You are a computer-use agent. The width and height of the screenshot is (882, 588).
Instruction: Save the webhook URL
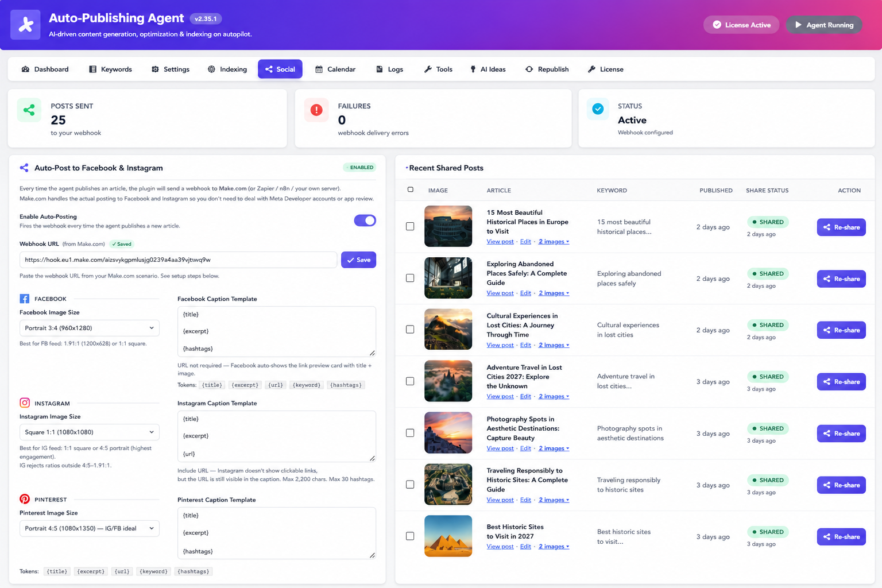point(358,260)
